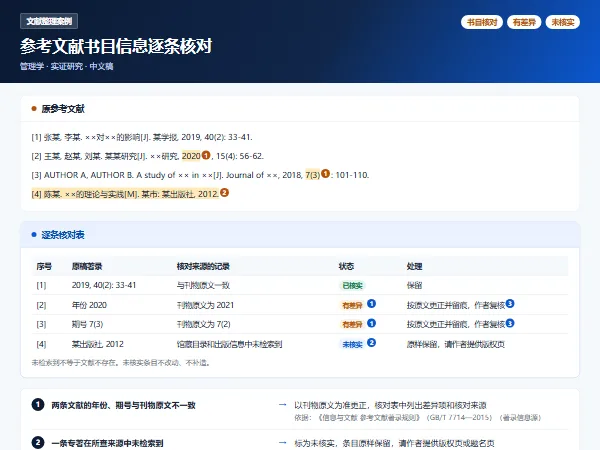Image resolution: width=600 pixels, height=450 pixels.
Task: Click highlighted 7(3) in reference [3]
Action: [313, 175]
